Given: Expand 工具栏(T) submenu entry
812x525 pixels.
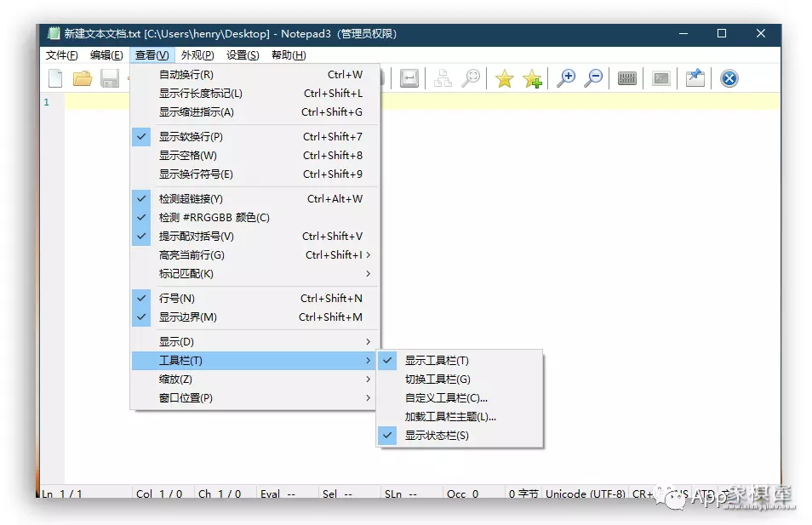Looking at the screenshot, I should pos(255,361).
